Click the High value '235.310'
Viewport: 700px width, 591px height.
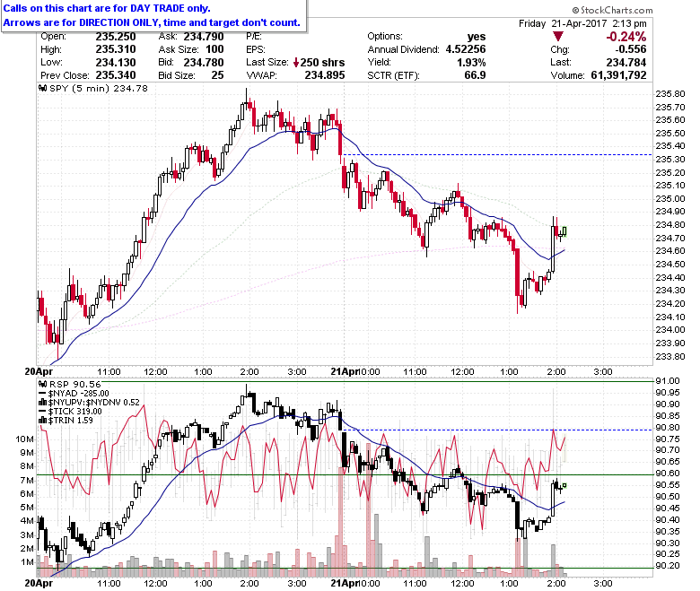pyautogui.click(x=116, y=49)
